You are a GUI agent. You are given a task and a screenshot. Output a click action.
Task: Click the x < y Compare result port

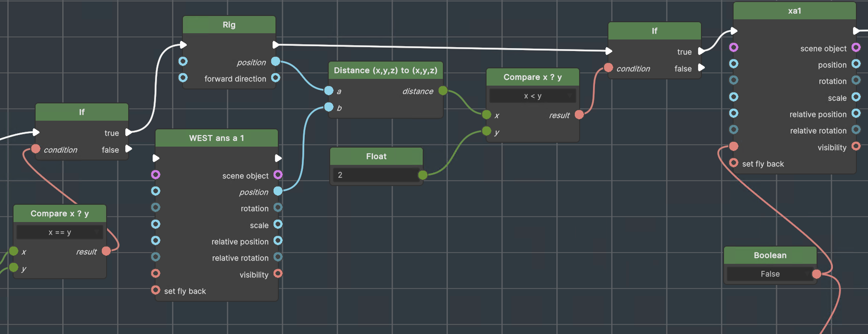pos(579,115)
